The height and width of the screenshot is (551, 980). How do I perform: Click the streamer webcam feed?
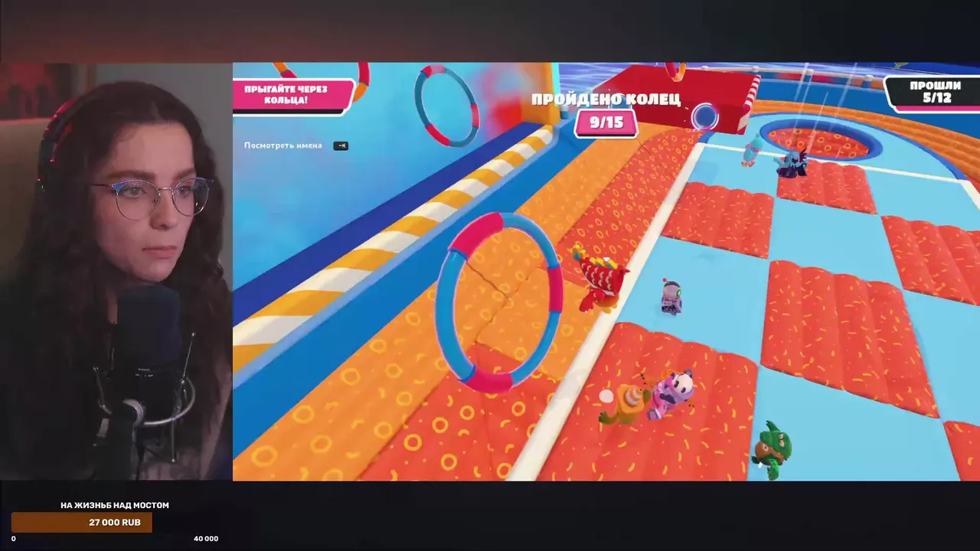click(116, 272)
